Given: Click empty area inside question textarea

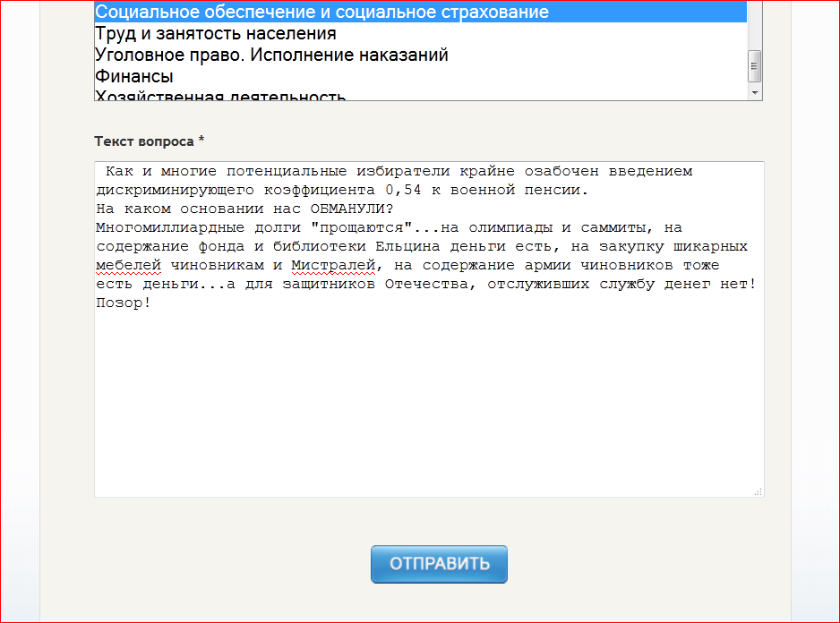Looking at the screenshot, I should (x=428, y=403).
